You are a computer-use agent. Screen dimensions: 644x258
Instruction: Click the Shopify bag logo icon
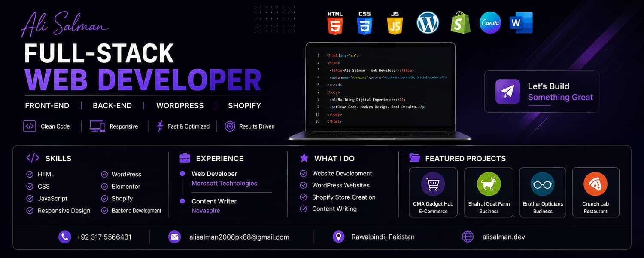click(460, 22)
